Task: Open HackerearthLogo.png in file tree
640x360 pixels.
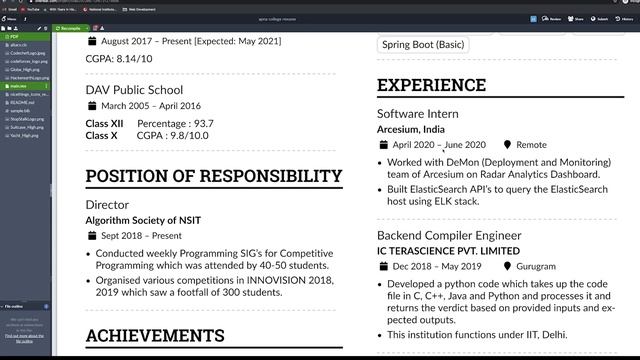Action: pos(25,78)
